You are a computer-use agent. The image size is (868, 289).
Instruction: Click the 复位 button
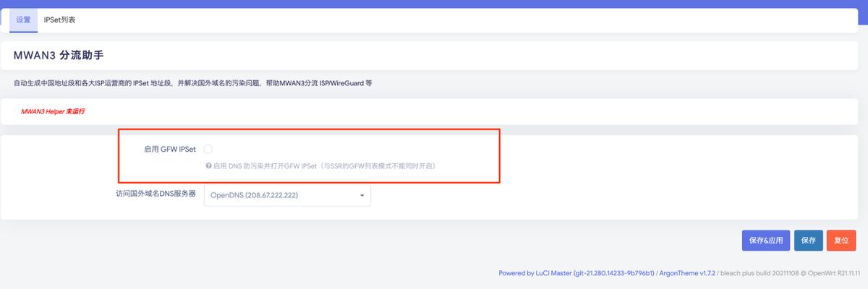pos(841,240)
